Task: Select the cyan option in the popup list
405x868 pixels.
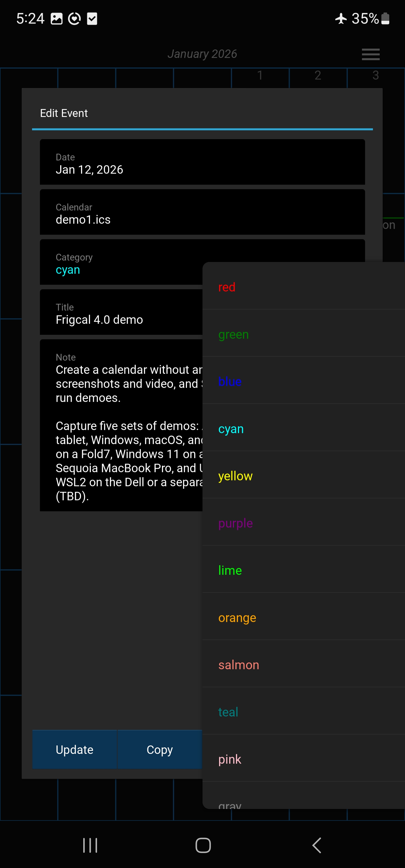Action: [x=303, y=429]
